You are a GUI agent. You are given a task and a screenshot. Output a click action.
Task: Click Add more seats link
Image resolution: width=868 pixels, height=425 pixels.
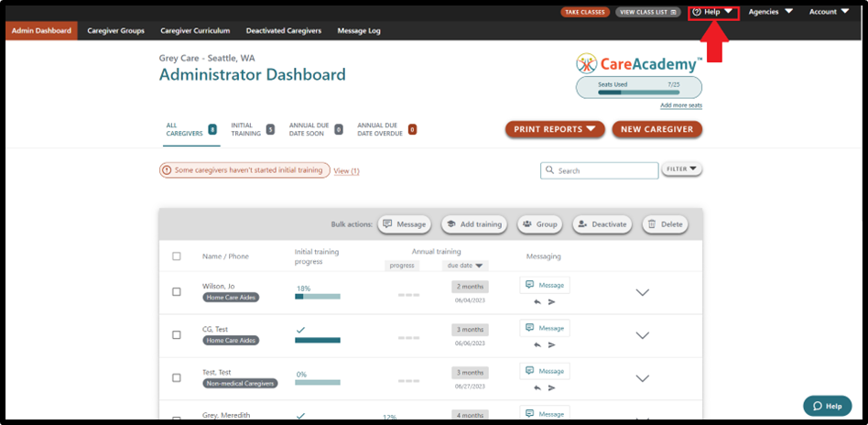681,105
